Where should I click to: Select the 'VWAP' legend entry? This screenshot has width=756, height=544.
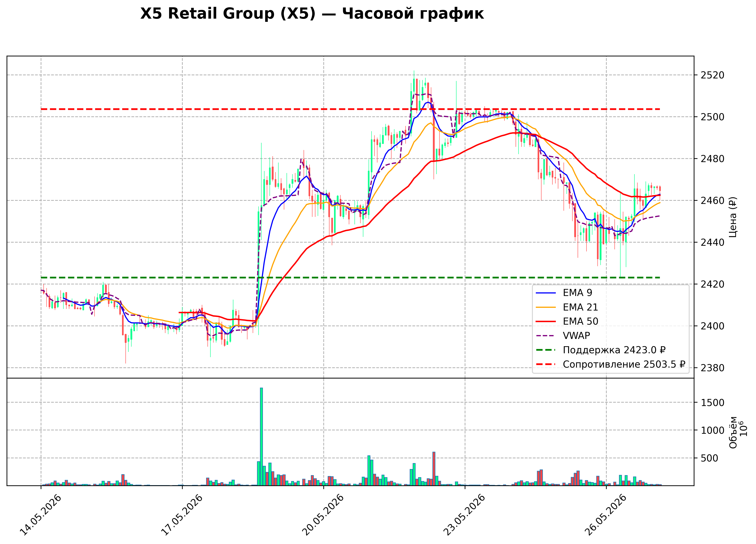click(x=563, y=336)
